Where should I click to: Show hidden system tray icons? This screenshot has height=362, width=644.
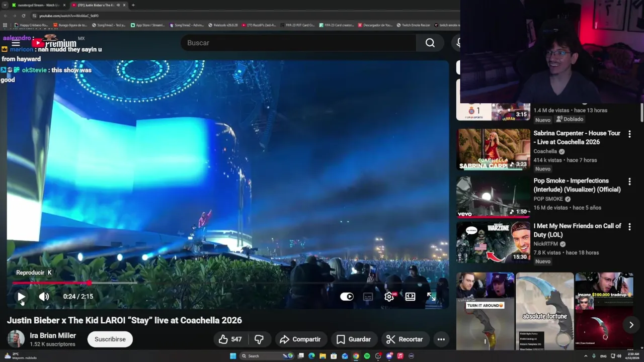coord(586,356)
